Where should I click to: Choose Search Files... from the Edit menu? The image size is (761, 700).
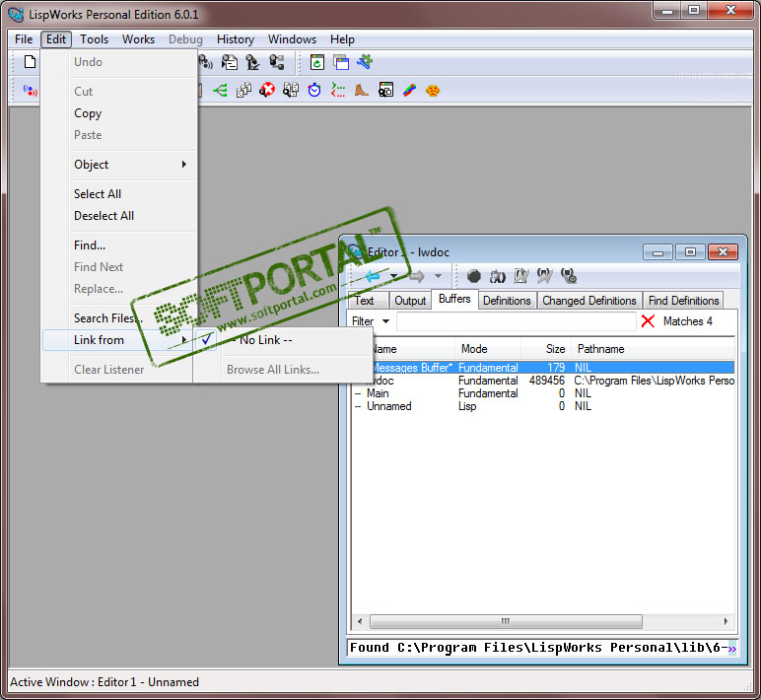click(119, 318)
